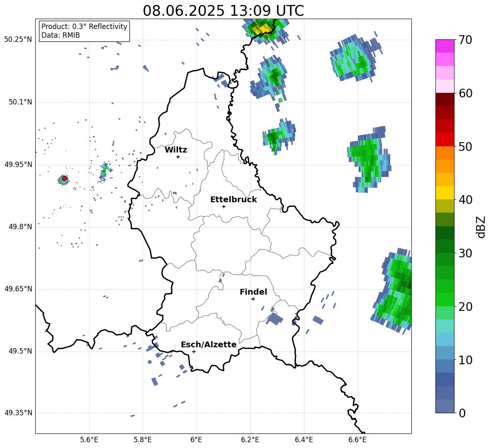Click the colorbar tick label 60
The height and width of the screenshot is (448, 491).
click(x=465, y=93)
